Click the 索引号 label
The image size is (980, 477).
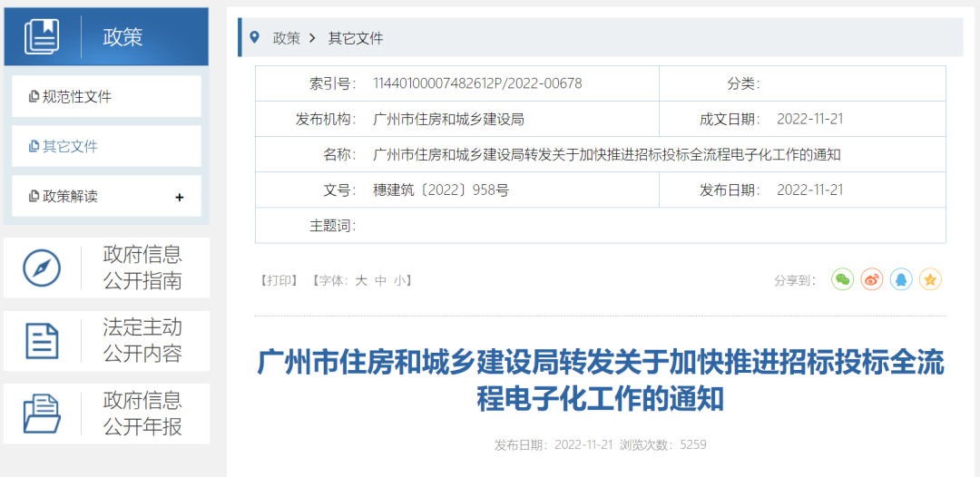click(332, 83)
